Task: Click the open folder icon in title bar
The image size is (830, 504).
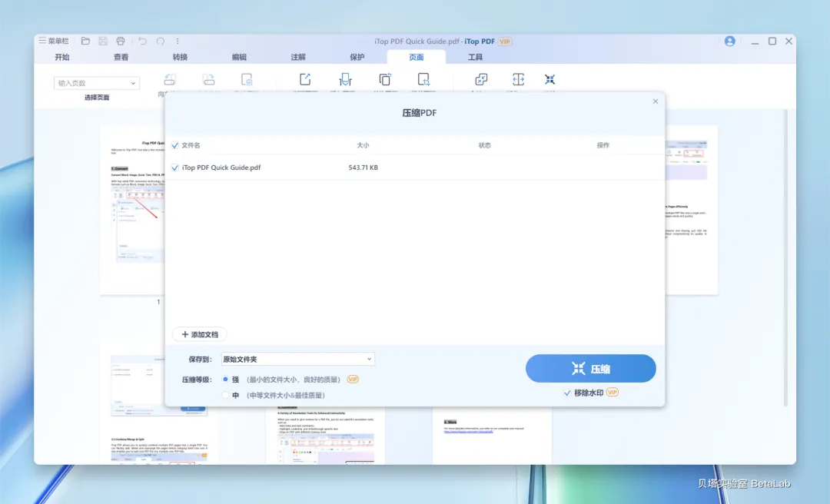Action: (85, 41)
